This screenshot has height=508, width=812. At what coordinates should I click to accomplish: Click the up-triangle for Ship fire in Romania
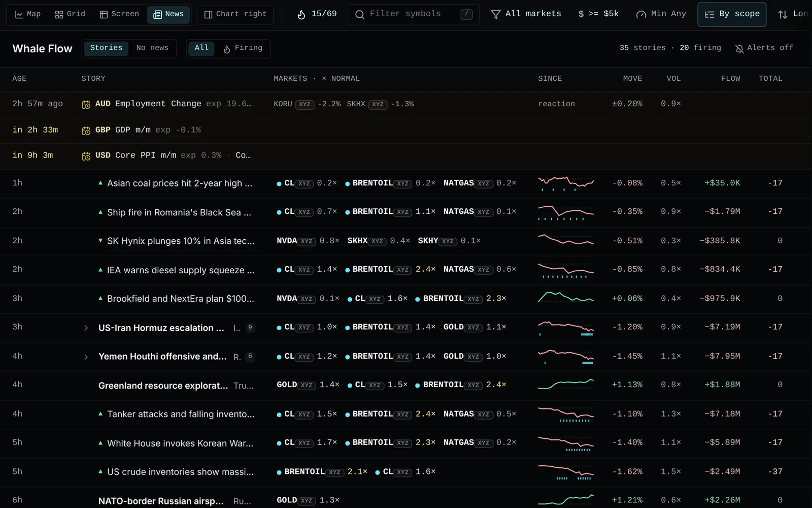coord(100,212)
